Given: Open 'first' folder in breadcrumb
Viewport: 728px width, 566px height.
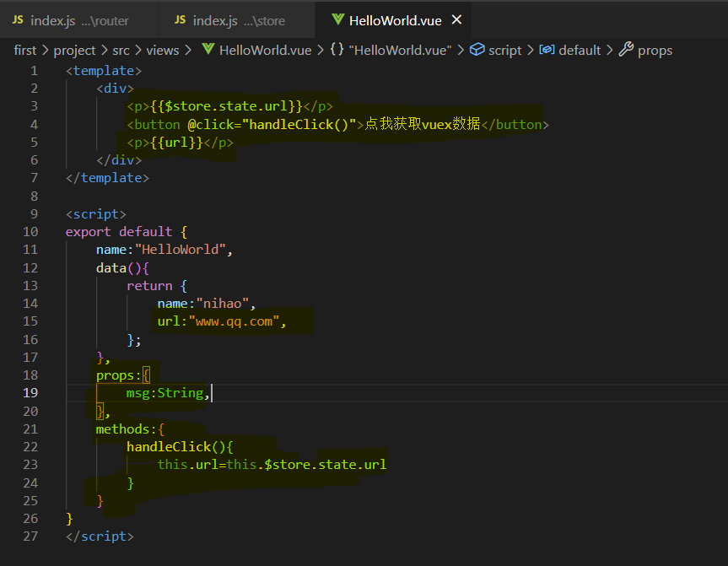Looking at the screenshot, I should point(25,50).
